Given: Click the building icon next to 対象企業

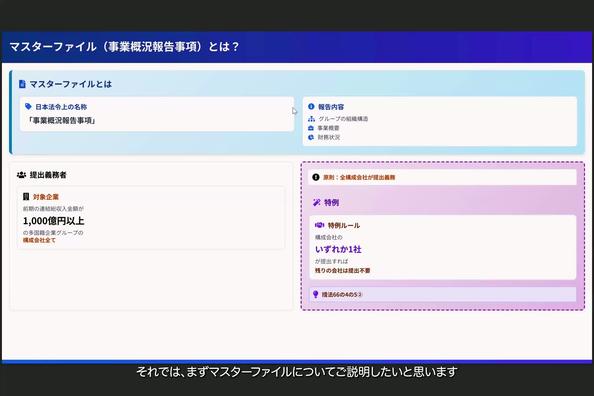Looking at the screenshot, I should pos(26,197).
